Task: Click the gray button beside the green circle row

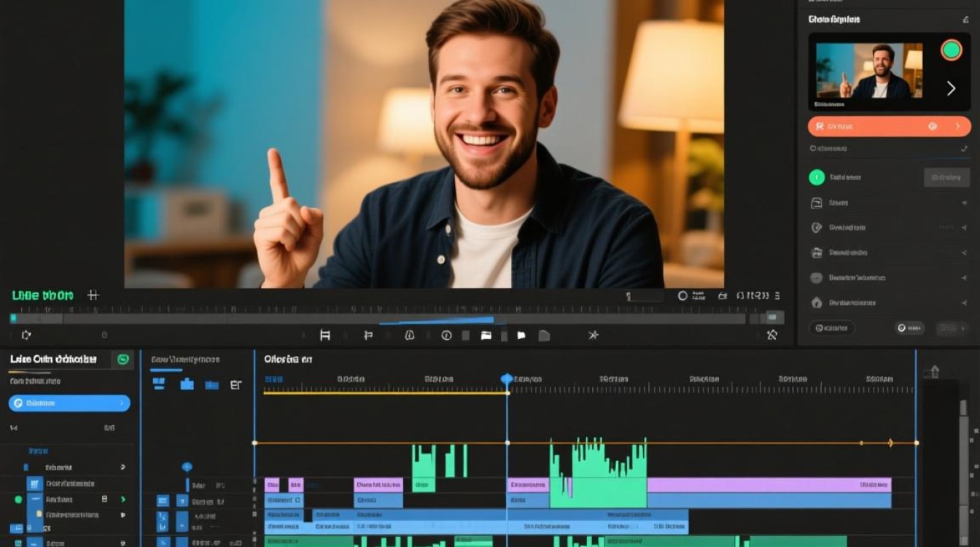Action: click(946, 177)
